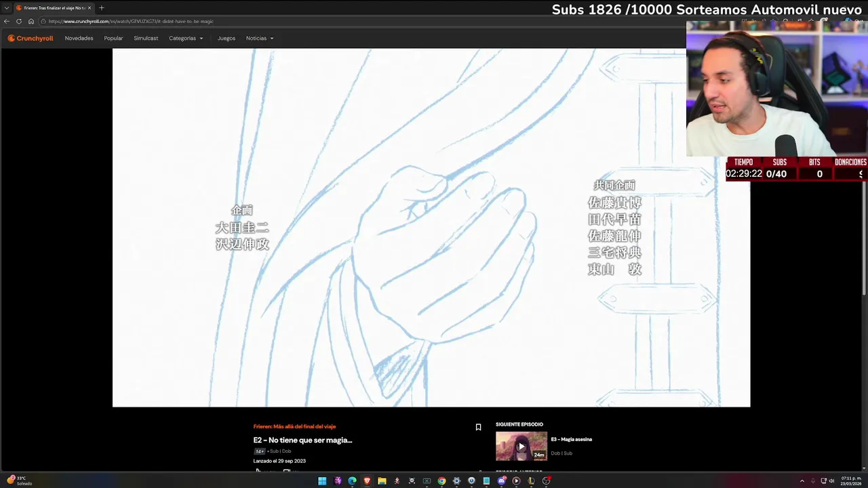Open the red-badged icon at taskbar end

point(546,481)
